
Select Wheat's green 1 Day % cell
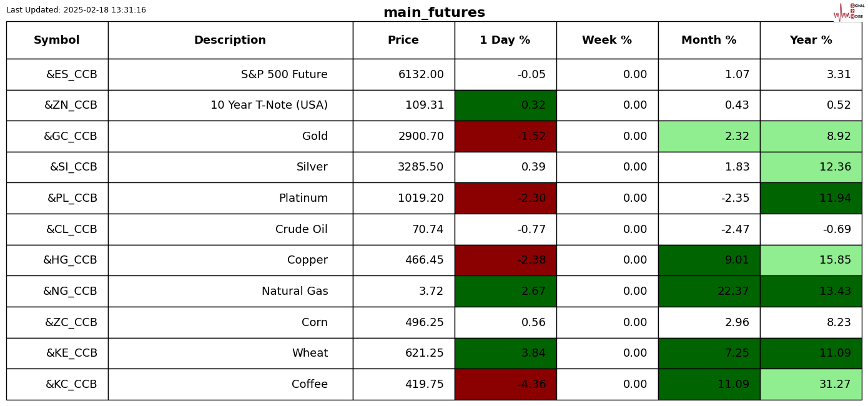(505, 354)
